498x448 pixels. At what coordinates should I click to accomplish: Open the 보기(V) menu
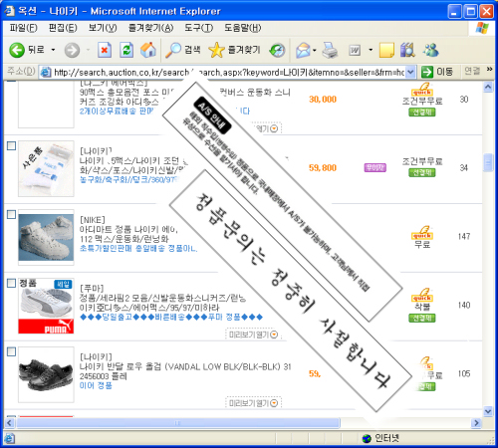pos(103,28)
